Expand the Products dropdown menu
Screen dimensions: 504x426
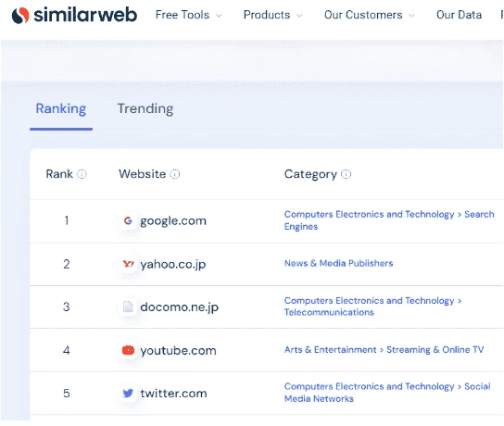(x=273, y=15)
